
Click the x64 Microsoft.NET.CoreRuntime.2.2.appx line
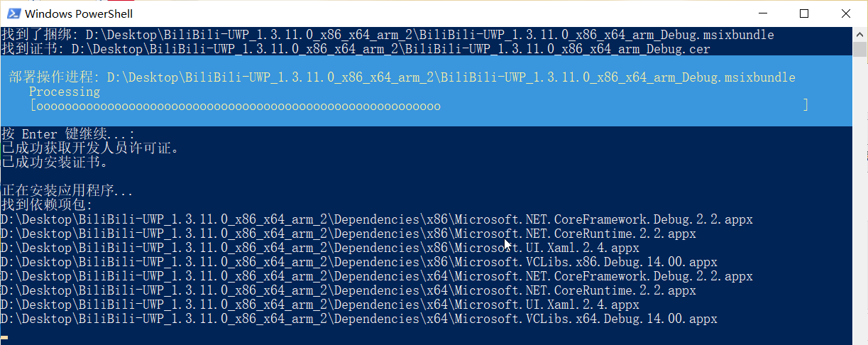point(348,290)
